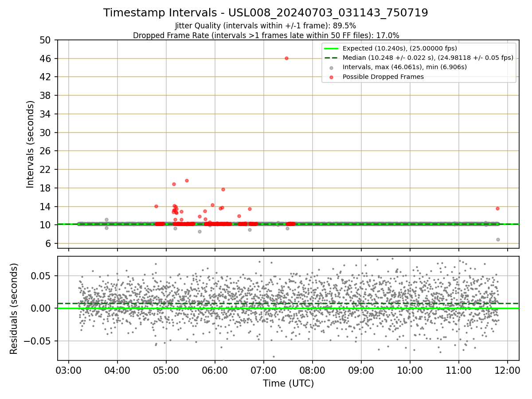Image resolution: width=532 pixels, height=399 pixels.
Task: Click the plot title 'Timestamp Intervals - USL008_20240703_031143_750719'
Action: (266, 13)
